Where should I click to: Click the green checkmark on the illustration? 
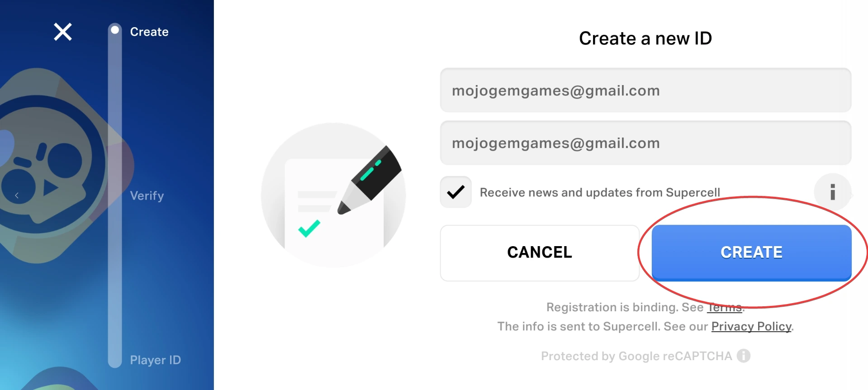click(309, 228)
